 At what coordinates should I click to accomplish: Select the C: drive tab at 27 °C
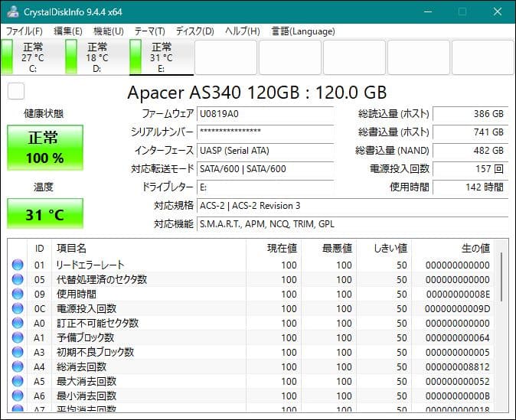(32, 57)
